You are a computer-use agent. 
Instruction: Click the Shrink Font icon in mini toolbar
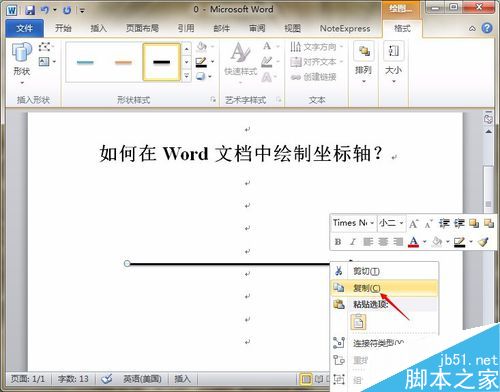pos(428,223)
